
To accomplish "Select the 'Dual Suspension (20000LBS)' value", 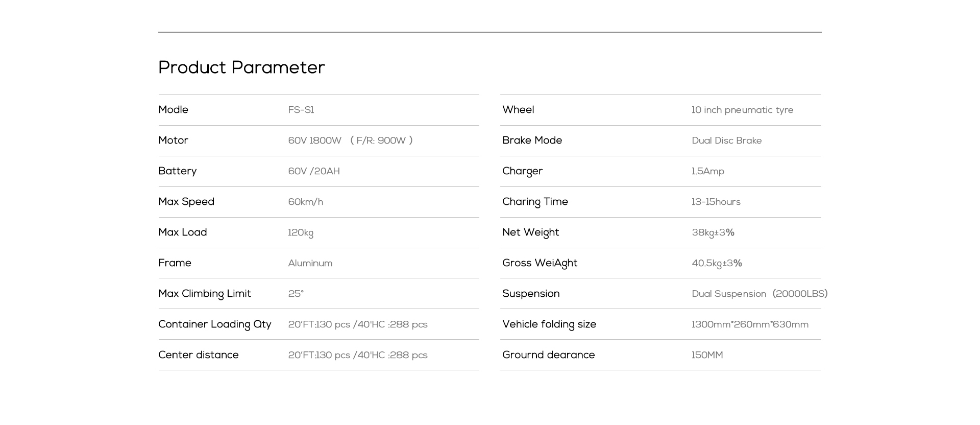I will [x=760, y=294].
